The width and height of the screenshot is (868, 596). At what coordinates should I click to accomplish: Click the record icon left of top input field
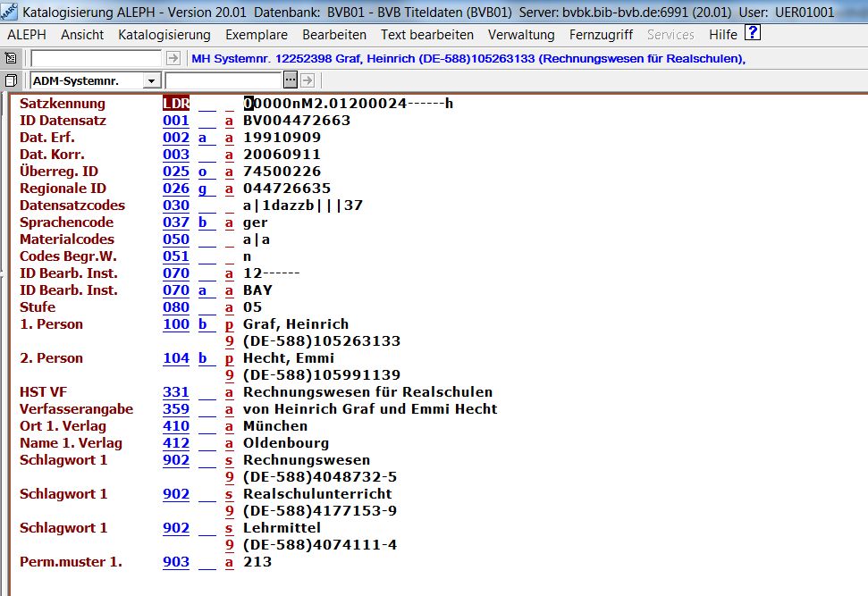(x=11, y=58)
